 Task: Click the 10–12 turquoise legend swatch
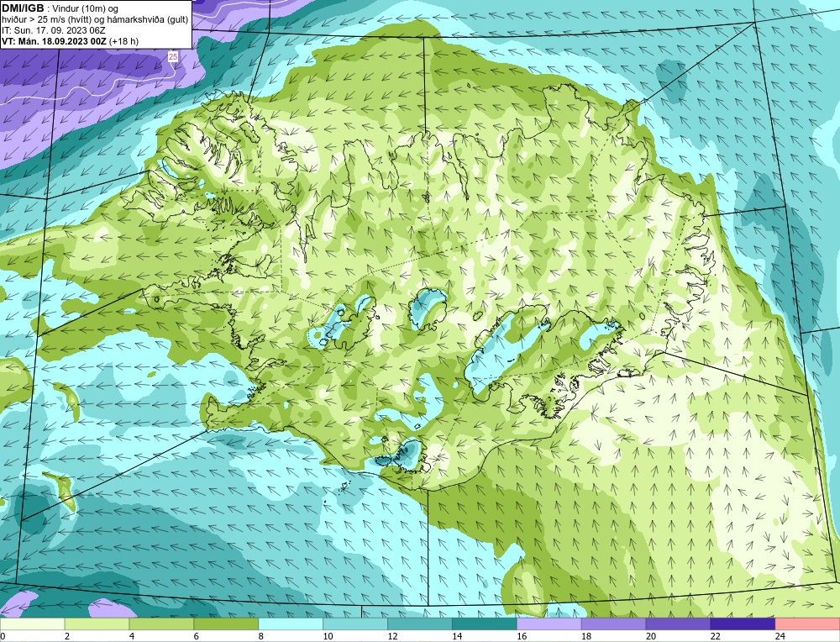pos(355,624)
